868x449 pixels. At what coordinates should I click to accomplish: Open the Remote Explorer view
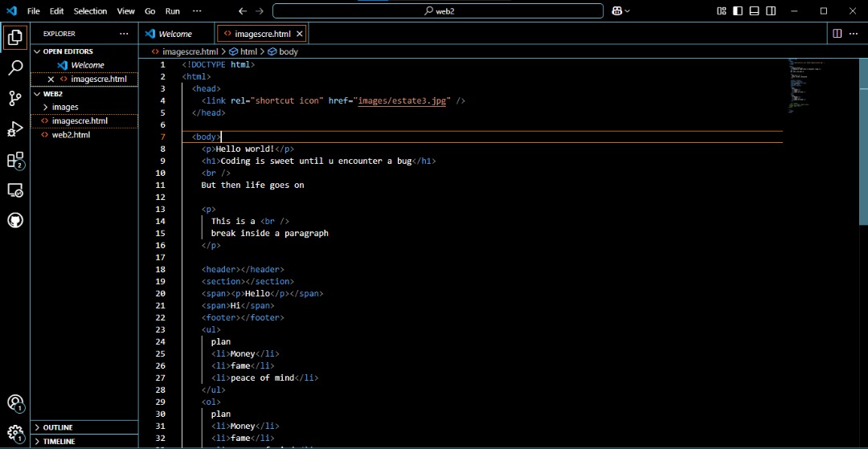pos(15,191)
